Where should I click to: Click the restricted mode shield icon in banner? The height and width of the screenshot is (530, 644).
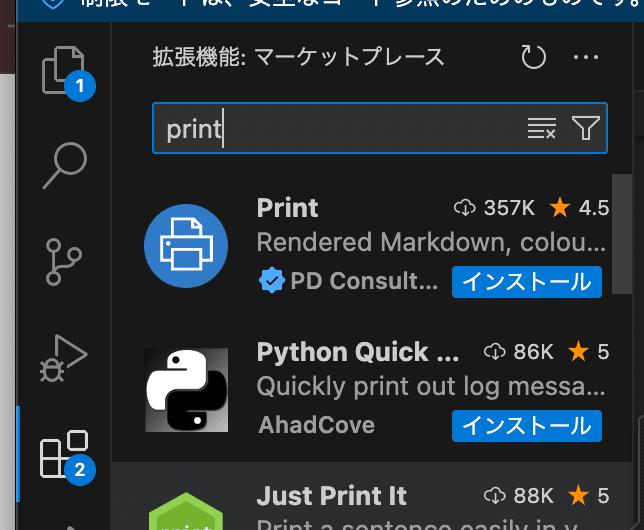click(53, 3)
